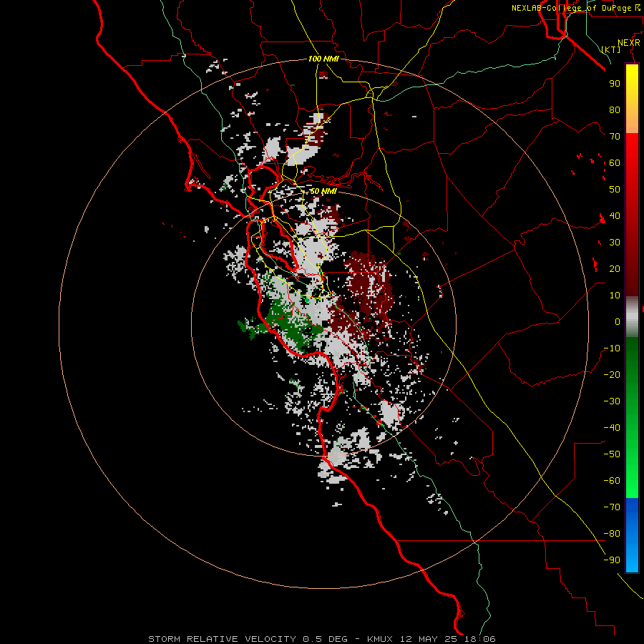Click the NEXR label above the color scale
The height and width of the screenshot is (644, 644).
click(x=629, y=43)
